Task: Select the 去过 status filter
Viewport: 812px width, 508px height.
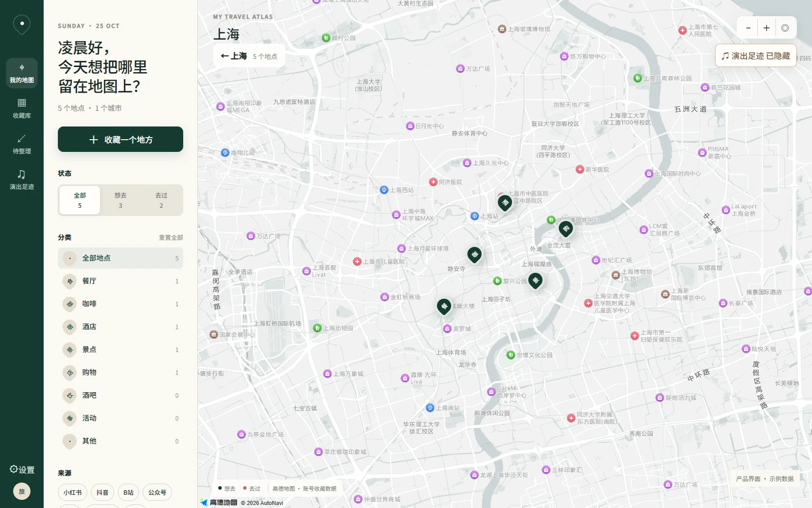Action: pyautogui.click(x=161, y=200)
